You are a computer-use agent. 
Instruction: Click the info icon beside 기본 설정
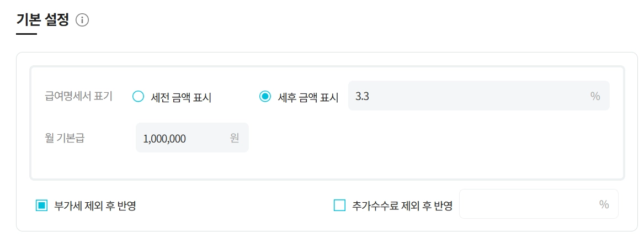click(x=82, y=20)
